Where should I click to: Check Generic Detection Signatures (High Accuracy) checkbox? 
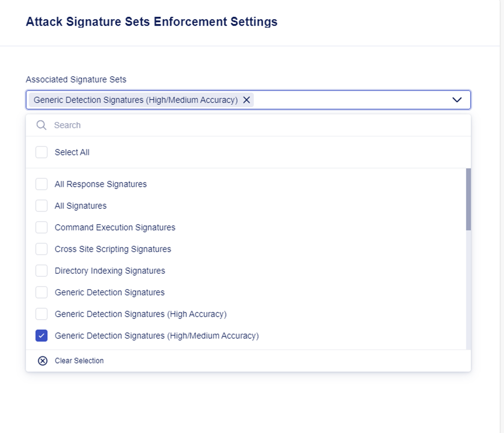pos(41,314)
